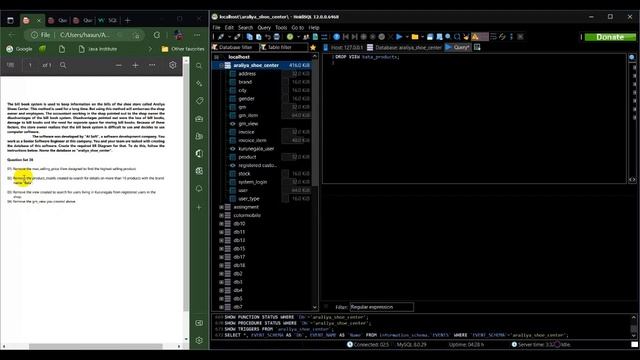Click the Regular expression filter field

(x=381, y=307)
